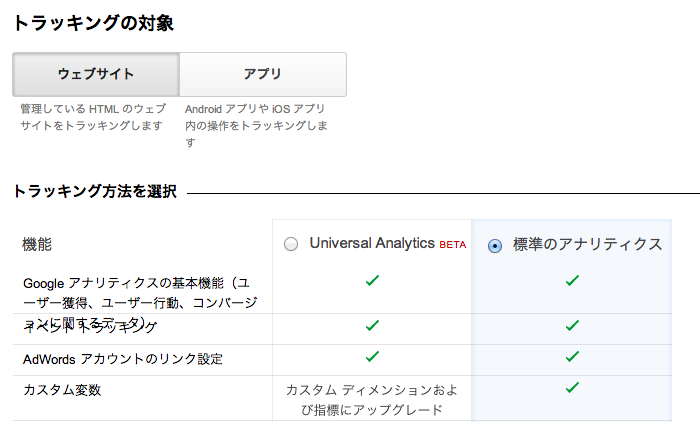Click the red BETA badge
The image size is (700, 422).
tap(452, 245)
